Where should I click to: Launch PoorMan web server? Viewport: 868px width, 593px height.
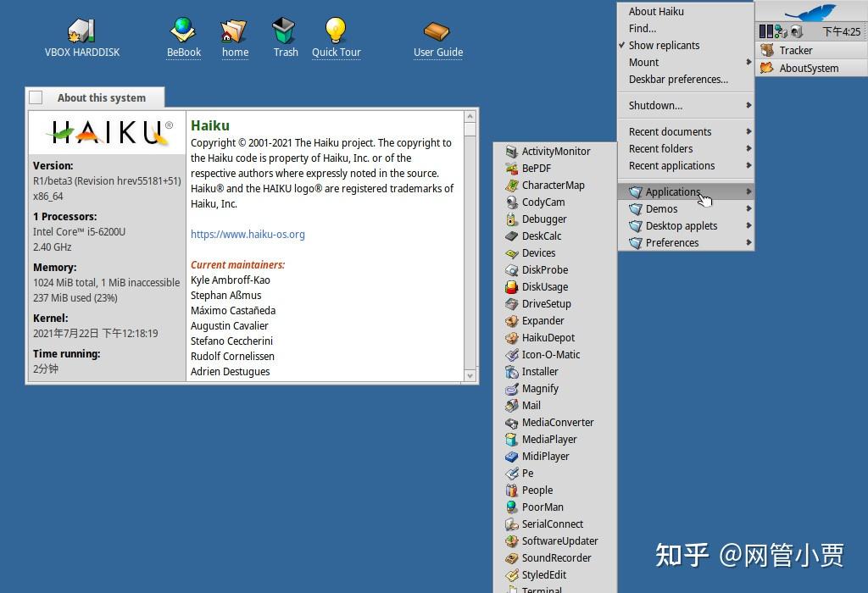[x=555, y=507]
